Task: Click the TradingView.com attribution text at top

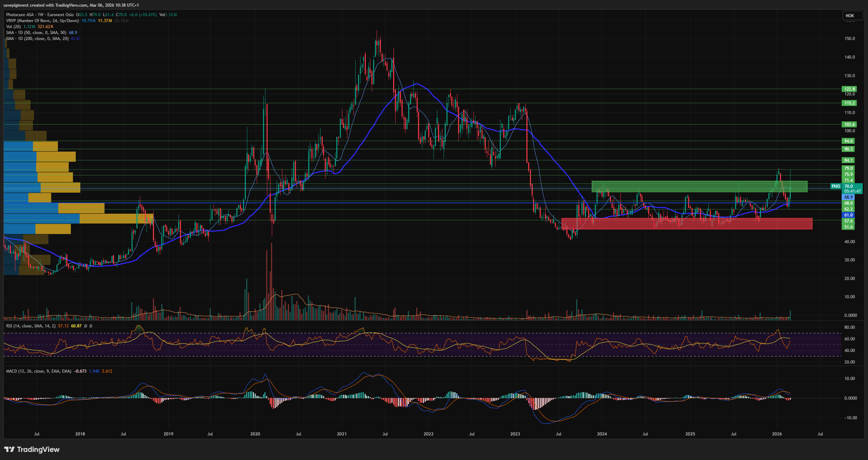Action: pos(71,5)
